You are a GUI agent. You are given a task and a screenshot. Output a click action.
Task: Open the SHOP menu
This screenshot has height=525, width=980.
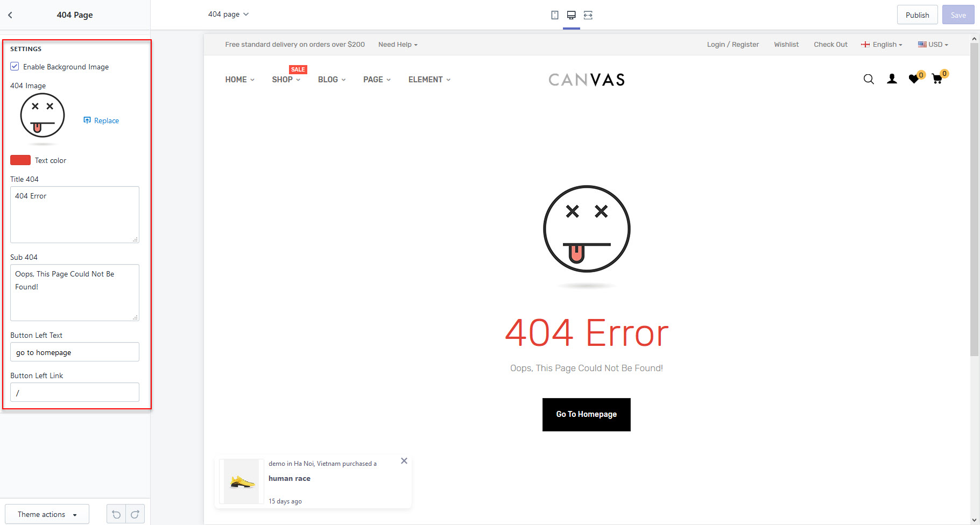[286, 80]
